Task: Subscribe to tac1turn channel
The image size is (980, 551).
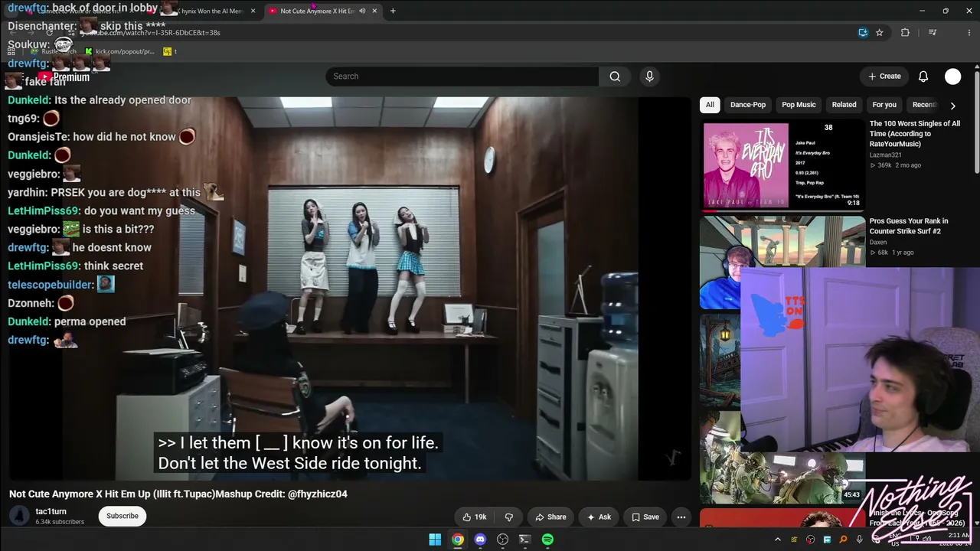Action: [x=122, y=516]
